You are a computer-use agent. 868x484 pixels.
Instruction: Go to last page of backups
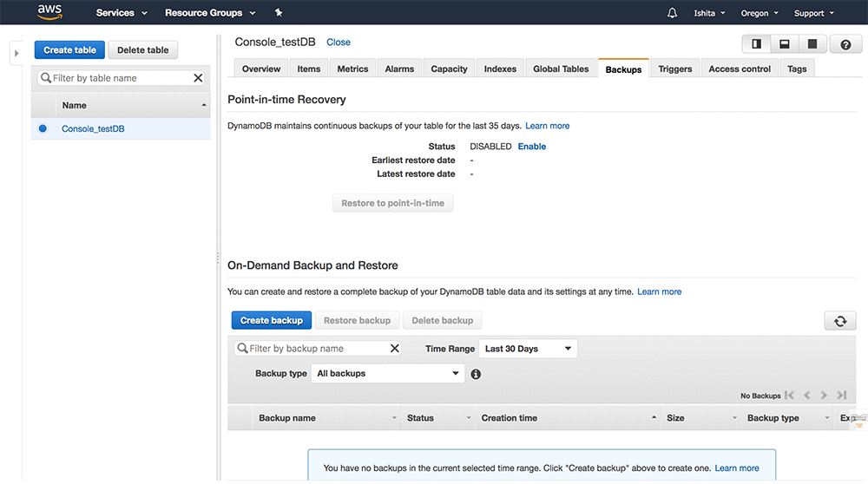842,395
